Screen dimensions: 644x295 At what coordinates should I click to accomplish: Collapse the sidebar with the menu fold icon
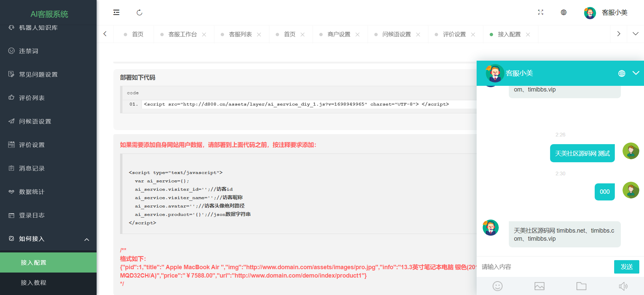point(116,12)
